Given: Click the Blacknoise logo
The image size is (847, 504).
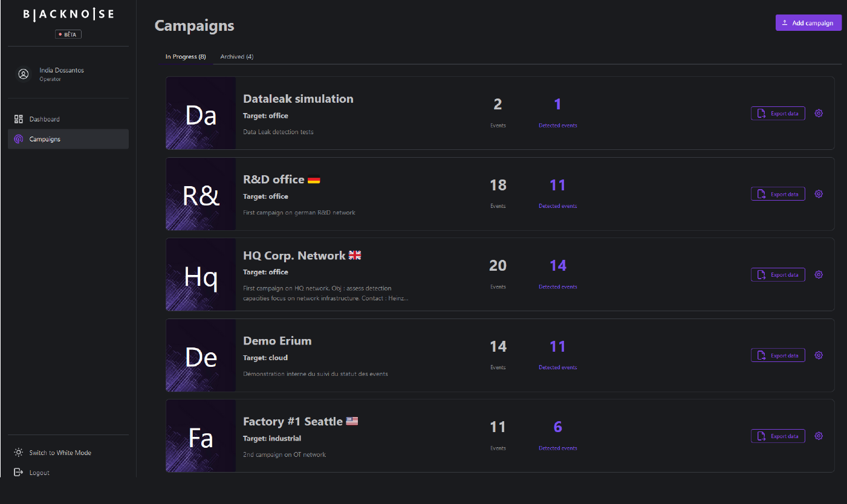Looking at the screenshot, I should pyautogui.click(x=68, y=14).
